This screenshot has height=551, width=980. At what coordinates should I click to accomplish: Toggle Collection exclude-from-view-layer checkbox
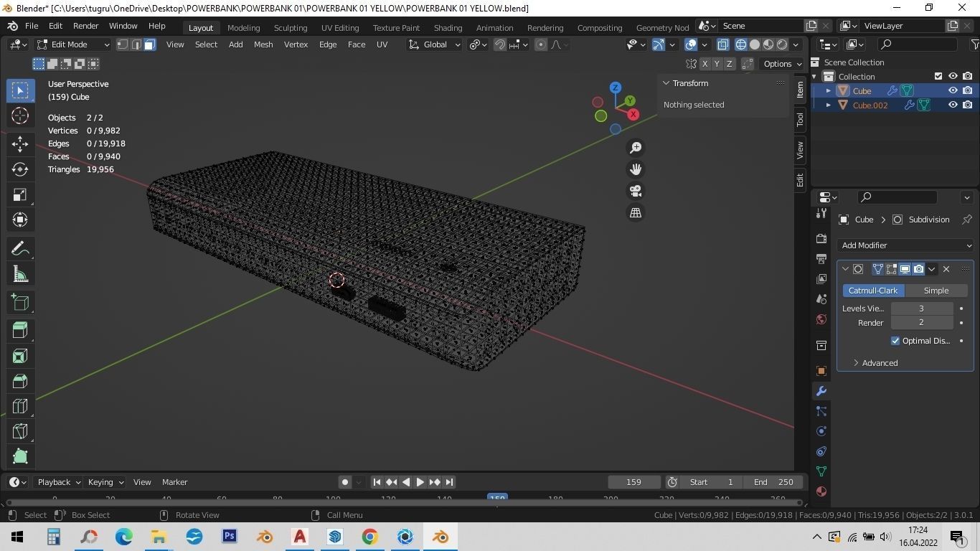pyautogui.click(x=938, y=76)
